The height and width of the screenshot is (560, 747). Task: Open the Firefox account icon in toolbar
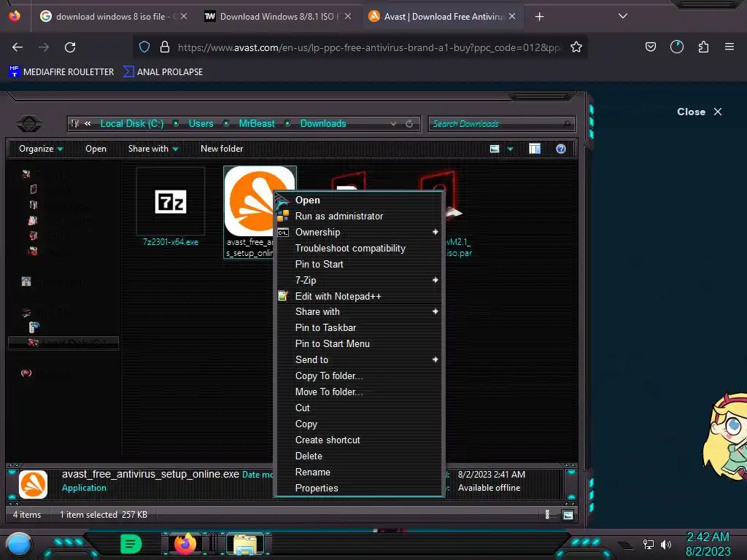(676, 47)
